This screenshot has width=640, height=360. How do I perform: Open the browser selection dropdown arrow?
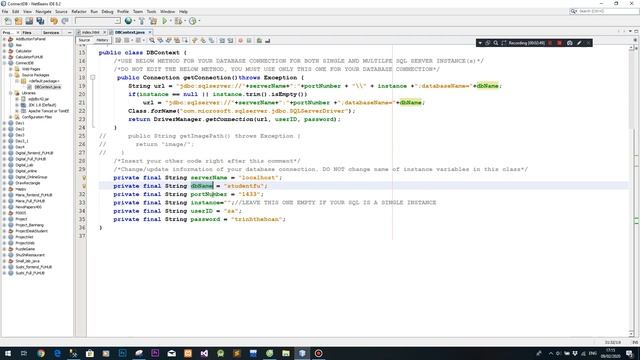point(134,21)
